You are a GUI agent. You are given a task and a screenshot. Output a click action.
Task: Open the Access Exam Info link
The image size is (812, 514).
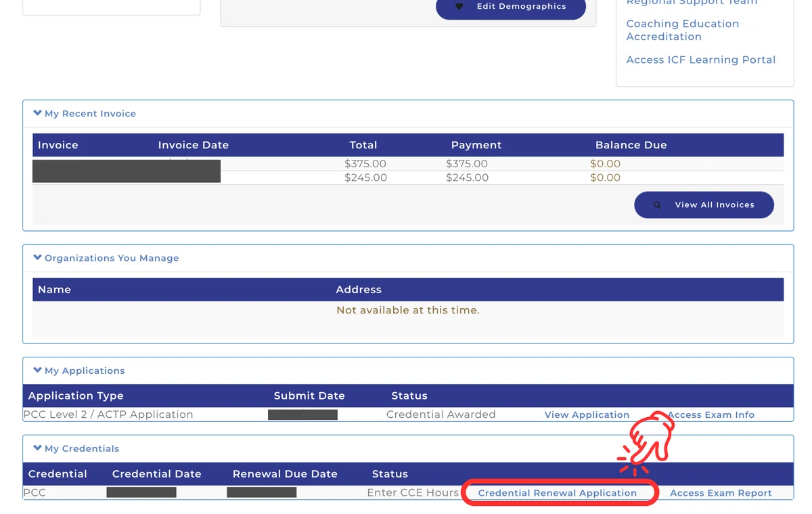(x=710, y=414)
